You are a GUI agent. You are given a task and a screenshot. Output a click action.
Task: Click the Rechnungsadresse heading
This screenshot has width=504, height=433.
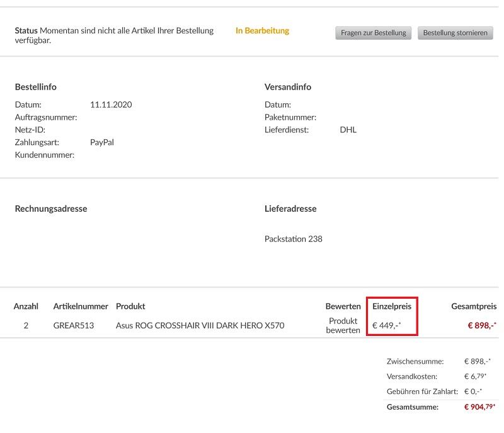point(50,209)
